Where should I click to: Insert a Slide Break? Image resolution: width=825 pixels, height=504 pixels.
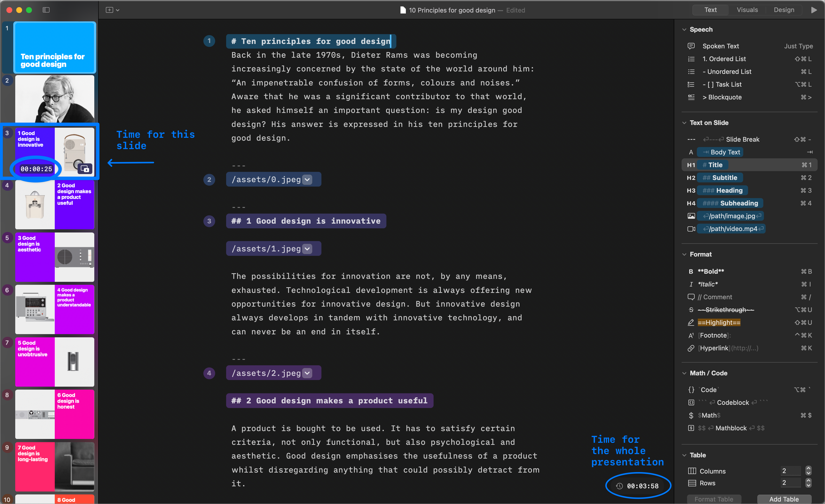[x=749, y=139]
